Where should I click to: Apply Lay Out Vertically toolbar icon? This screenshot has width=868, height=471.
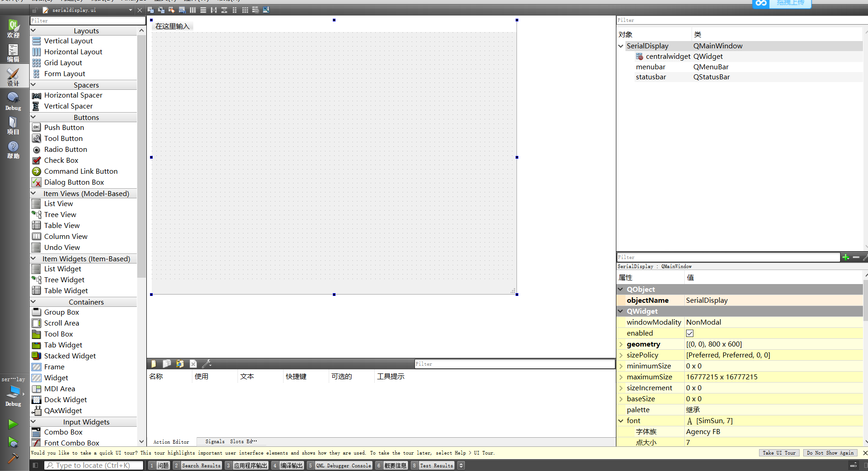[x=203, y=10]
